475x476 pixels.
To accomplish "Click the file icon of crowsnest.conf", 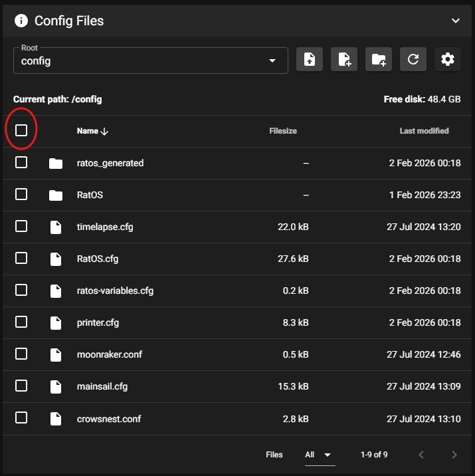I will pos(56,419).
